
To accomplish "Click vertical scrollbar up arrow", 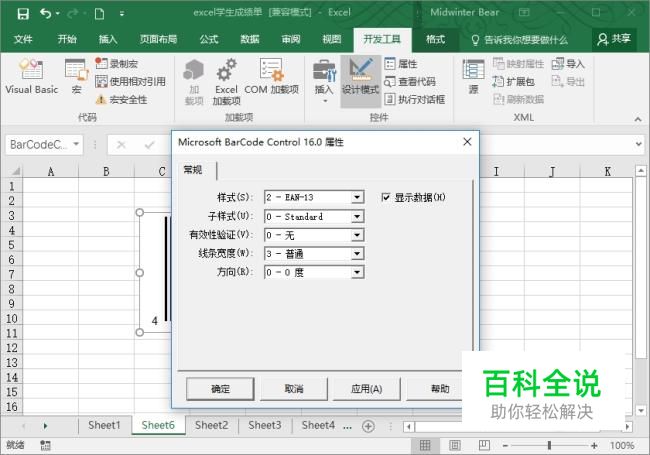I will [x=641, y=170].
